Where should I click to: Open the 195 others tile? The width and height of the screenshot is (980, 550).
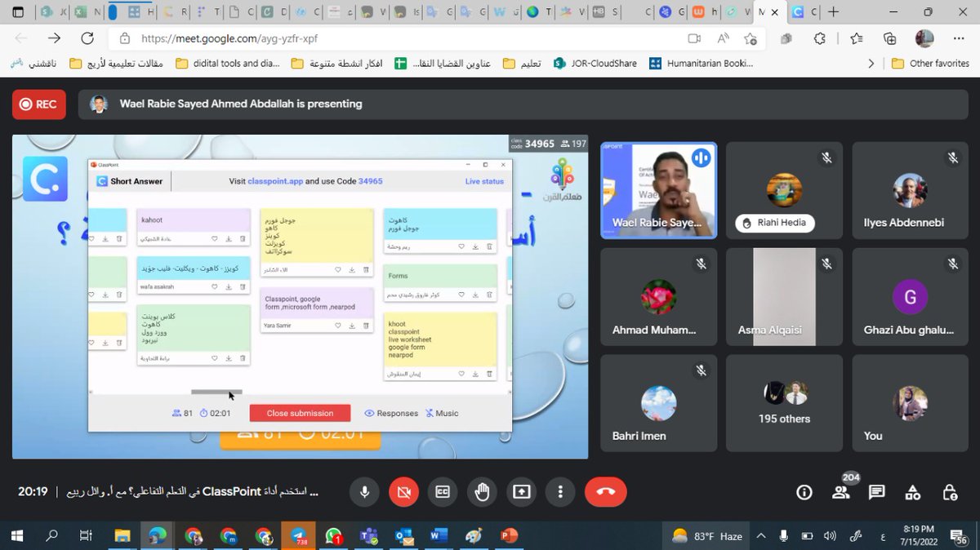click(x=785, y=402)
